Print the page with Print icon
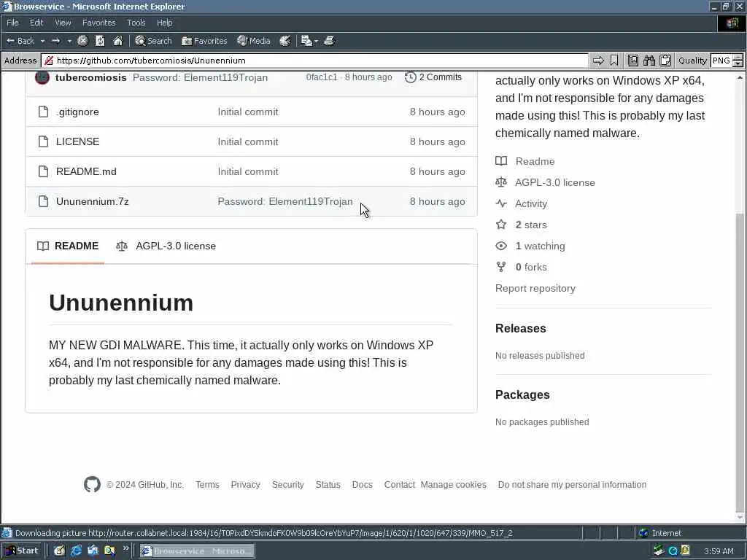The height and width of the screenshot is (560, 747). click(x=329, y=41)
